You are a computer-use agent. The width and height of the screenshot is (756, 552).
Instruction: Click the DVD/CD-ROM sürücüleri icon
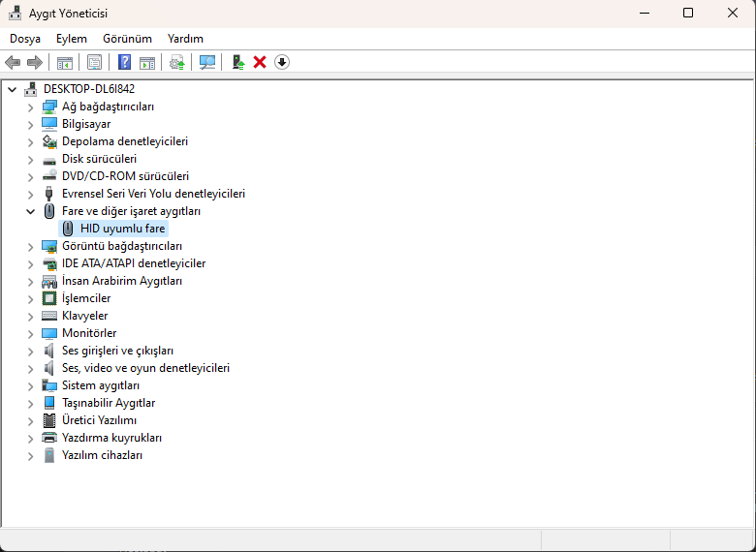pos(49,176)
